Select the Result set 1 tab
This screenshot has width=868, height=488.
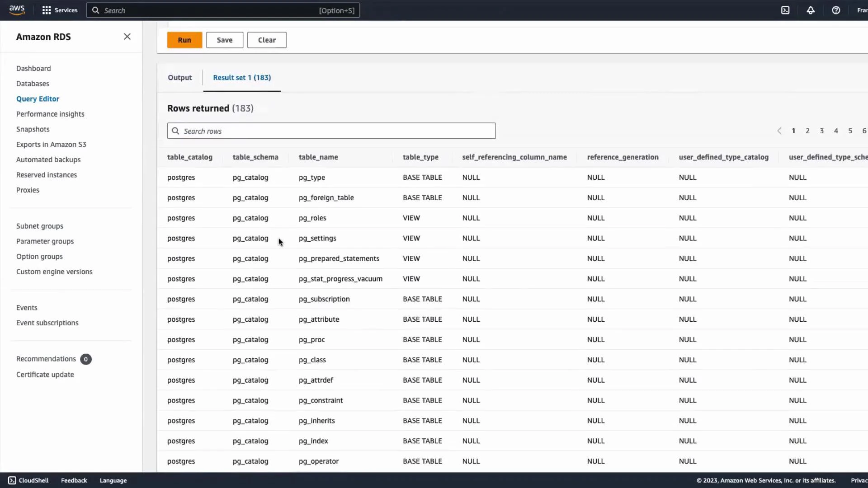242,77
